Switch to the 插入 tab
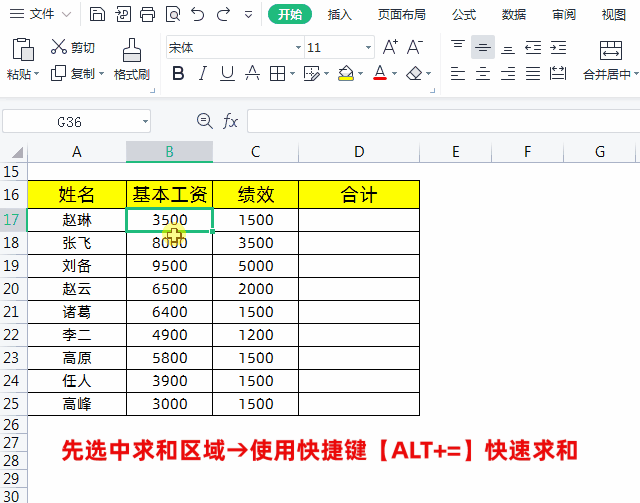This screenshot has height=503, width=640. tap(339, 15)
